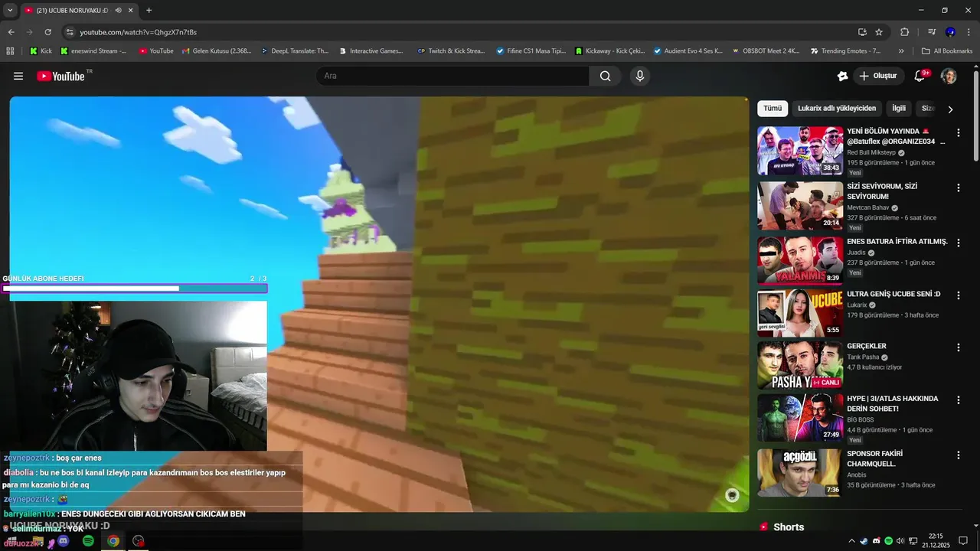The image size is (980, 551).
Task: Open the 'Twitch & Kick Strea...' bookmark
Action: pos(451,51)
